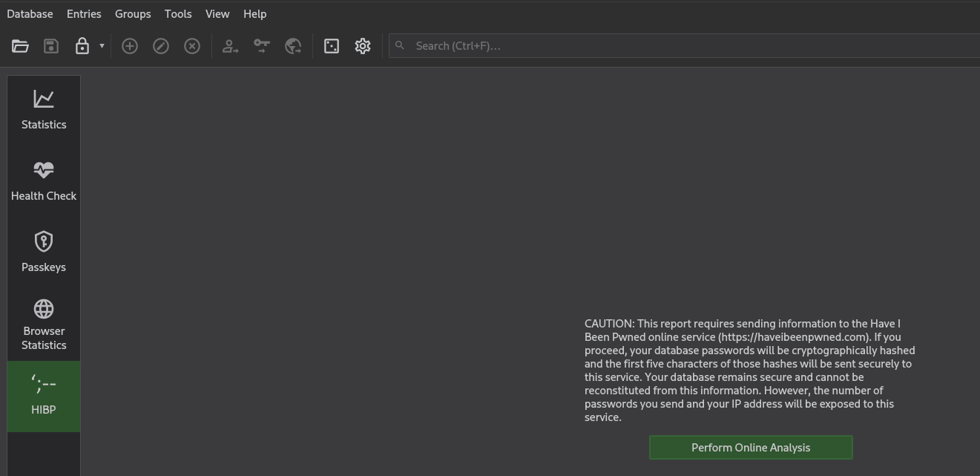Open the password generator dice icon
This screenshot has width=980, height=476.
pos(332,46)
